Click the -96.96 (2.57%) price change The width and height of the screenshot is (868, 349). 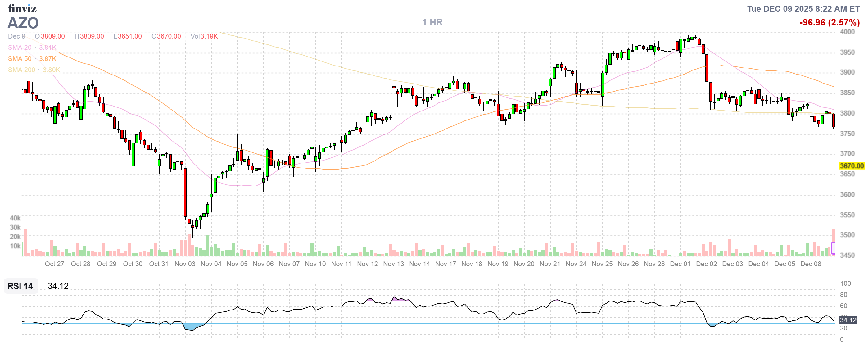click(829, 22)
